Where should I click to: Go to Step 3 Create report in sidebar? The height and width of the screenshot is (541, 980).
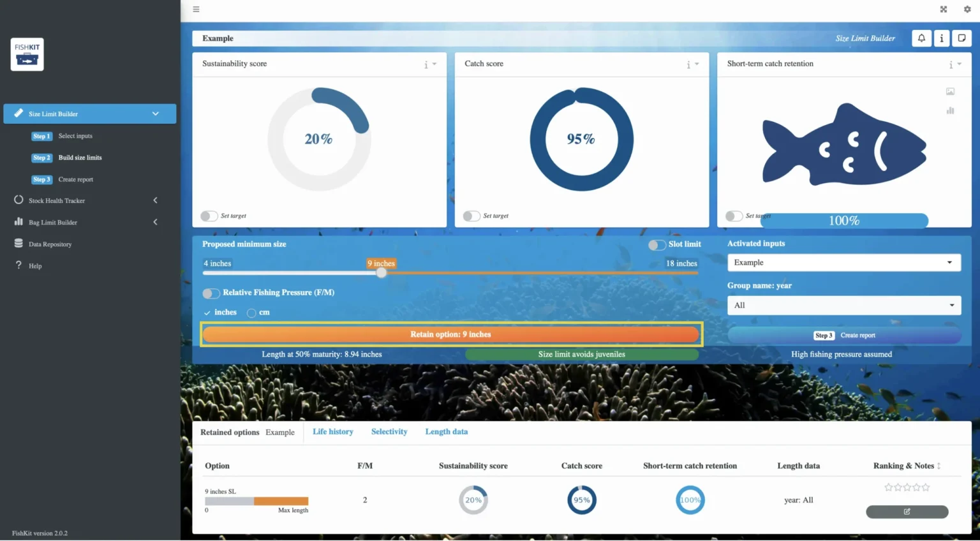62,179
